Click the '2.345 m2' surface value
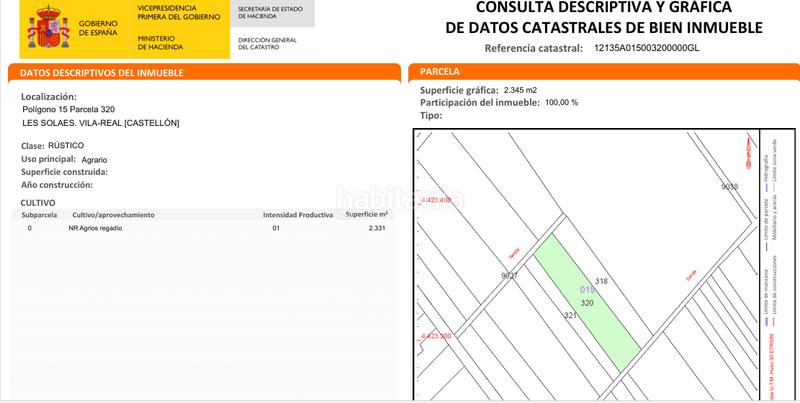The image size is (800, 403). (x=520, y=90)
